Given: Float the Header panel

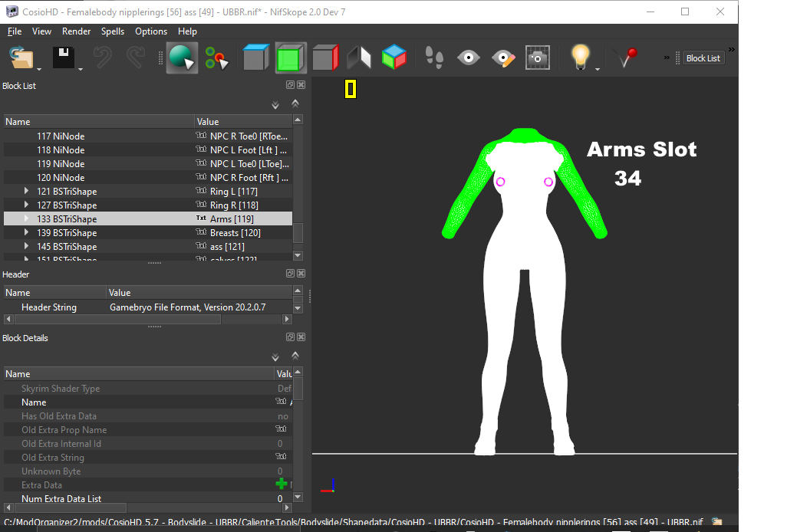Looking at the screenshot, I should click(290, 274).
